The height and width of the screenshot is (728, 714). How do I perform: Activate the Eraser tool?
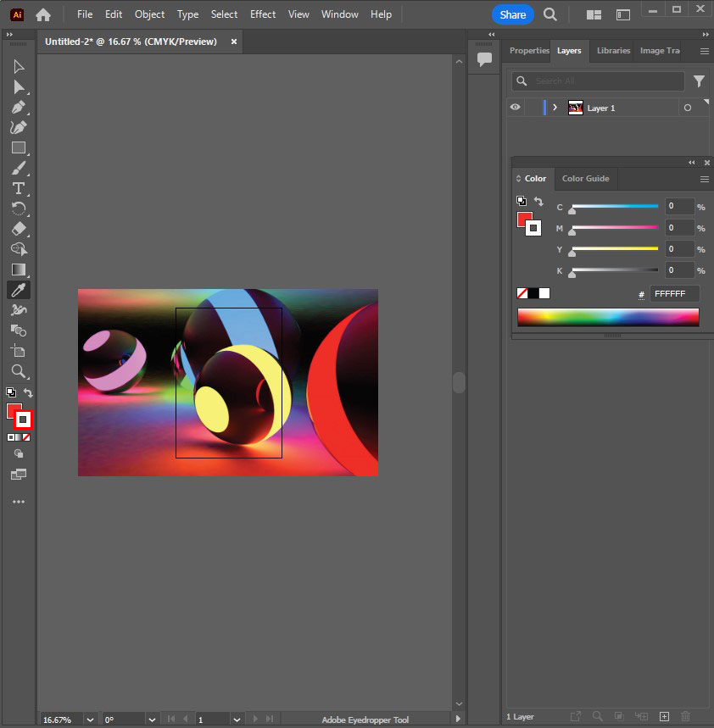click(18, 229)
